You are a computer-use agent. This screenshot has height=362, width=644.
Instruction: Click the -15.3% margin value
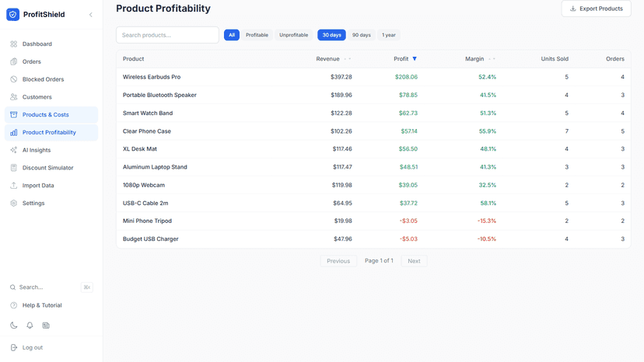487,221
